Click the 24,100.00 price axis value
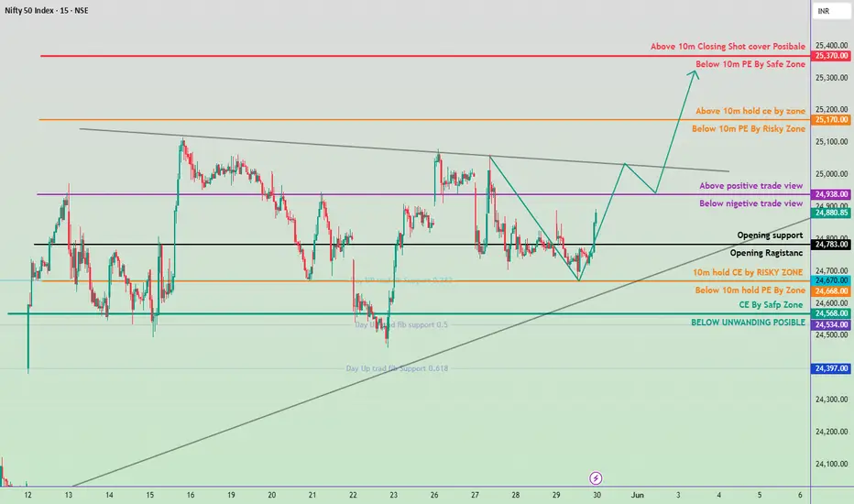 [831, 465]
